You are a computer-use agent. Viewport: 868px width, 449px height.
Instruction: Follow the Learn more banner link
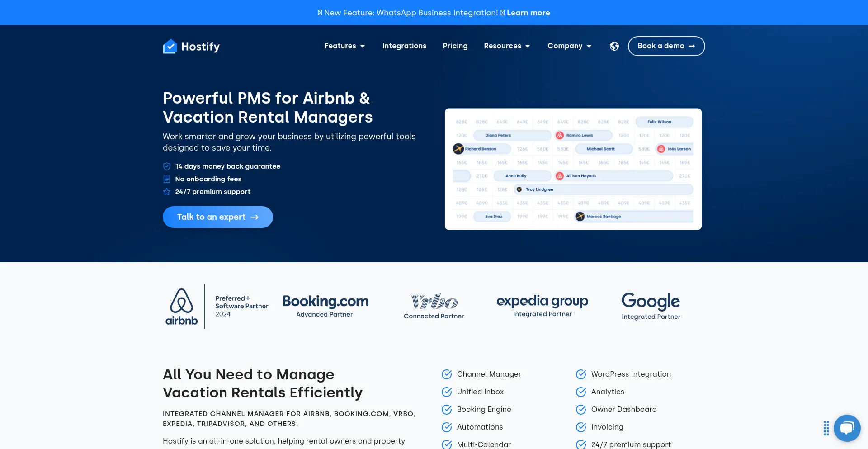point(528,13)
